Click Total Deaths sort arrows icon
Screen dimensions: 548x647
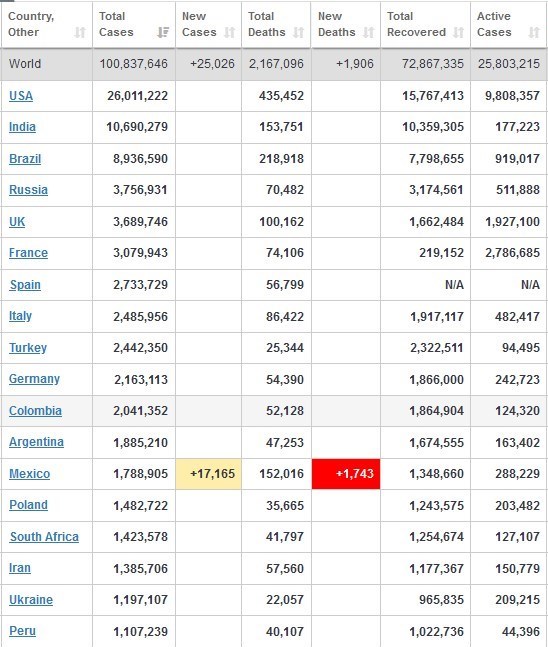tap(299, 32)
